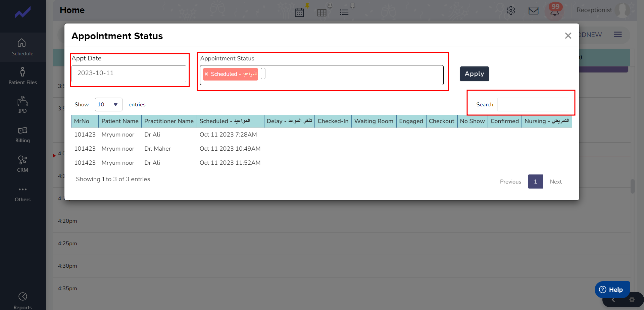Viewport: 644px width, 310px height.
Task: Click the Help button
Action: [612, 290]
